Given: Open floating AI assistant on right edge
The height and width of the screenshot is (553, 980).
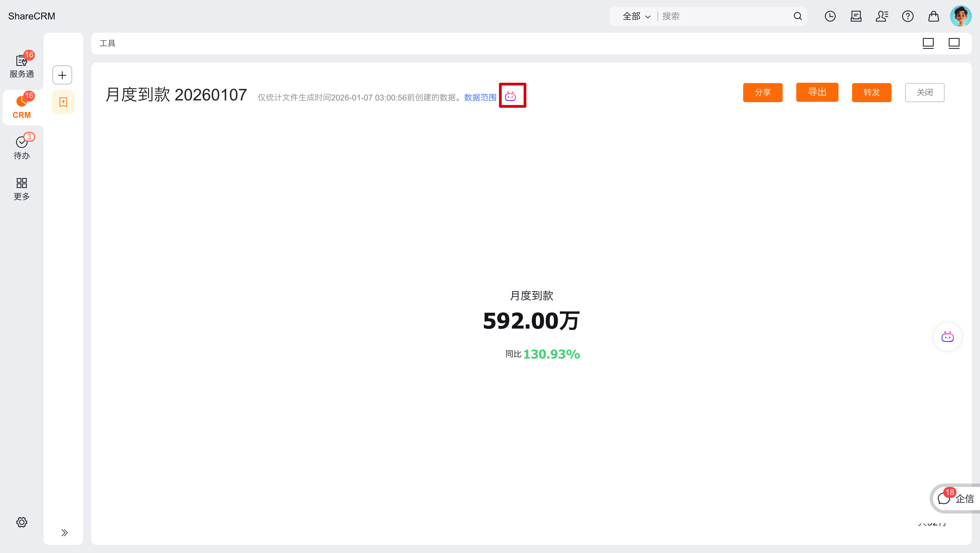Looking at the screenshot, I should point(947,337).
